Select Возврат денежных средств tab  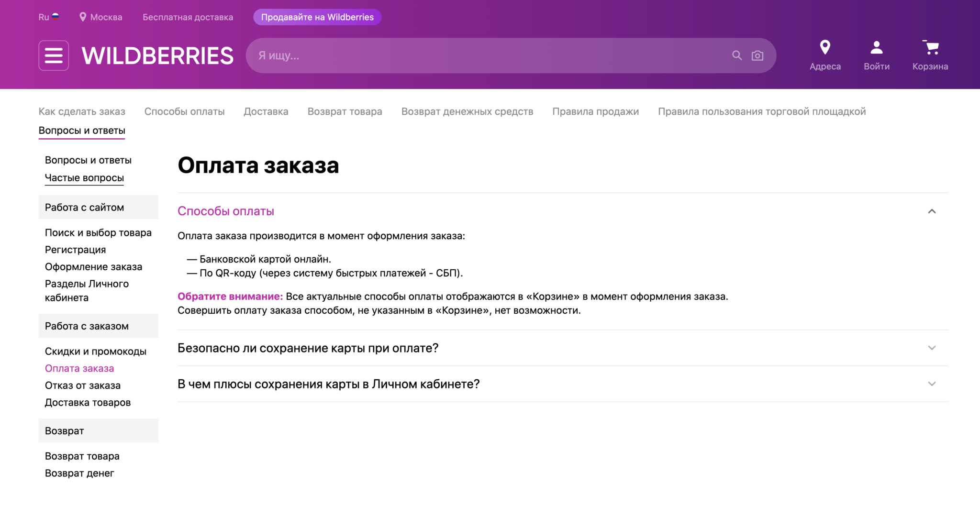pyautogui.click(x=468, y=111)
